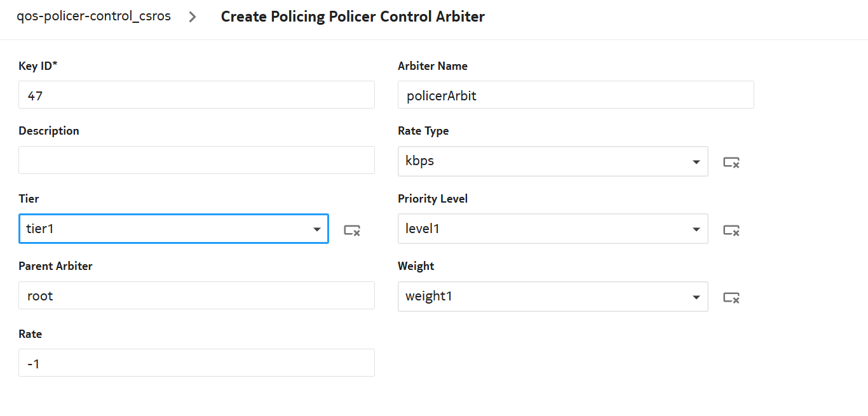The width and height of the screenshot is (868, 416).
Task: Click the breadcrumb chevron separator
Action: [193, 17]
